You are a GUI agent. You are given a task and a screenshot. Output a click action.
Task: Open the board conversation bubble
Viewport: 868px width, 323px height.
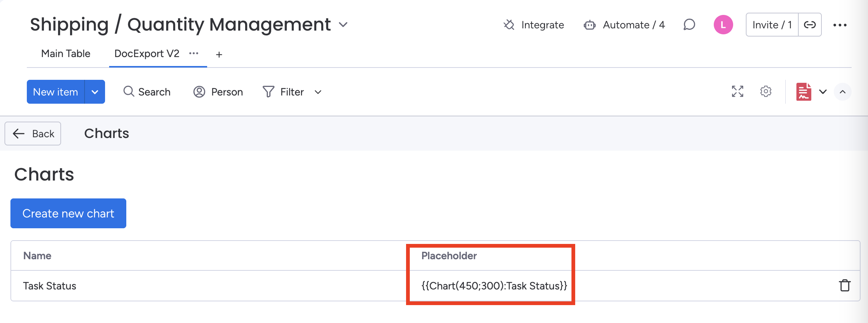pyautogui.click(x=689, y=25)
